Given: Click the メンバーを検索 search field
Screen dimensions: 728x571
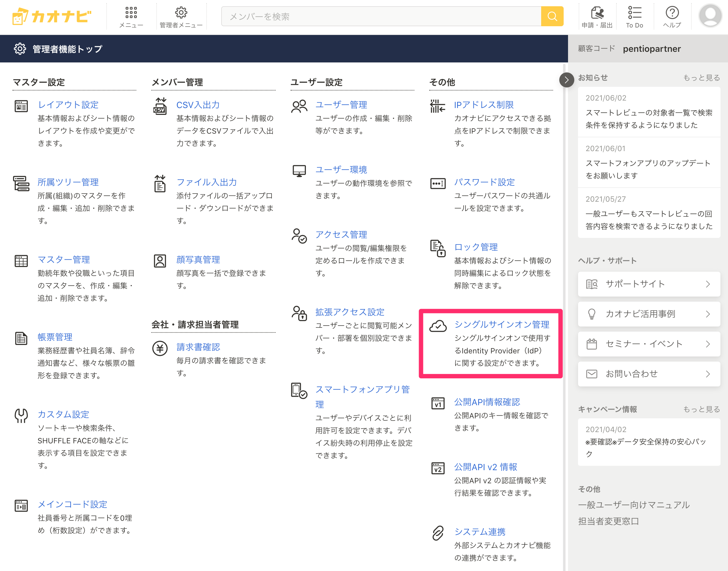Looking at the screenshot, I should [381, 16].
